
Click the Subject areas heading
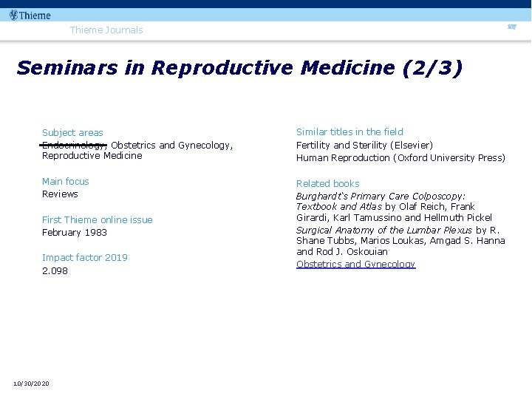(72, 133)
